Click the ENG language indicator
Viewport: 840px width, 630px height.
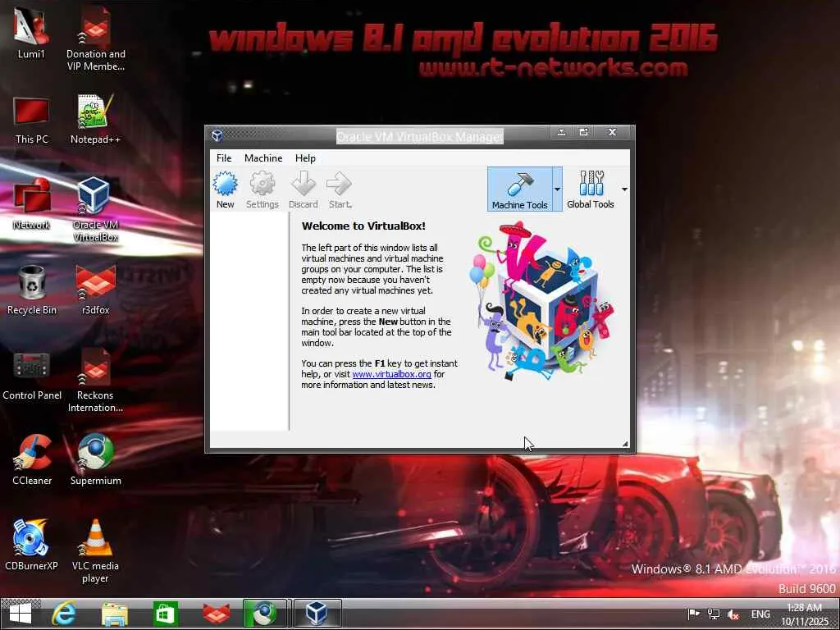760,614
